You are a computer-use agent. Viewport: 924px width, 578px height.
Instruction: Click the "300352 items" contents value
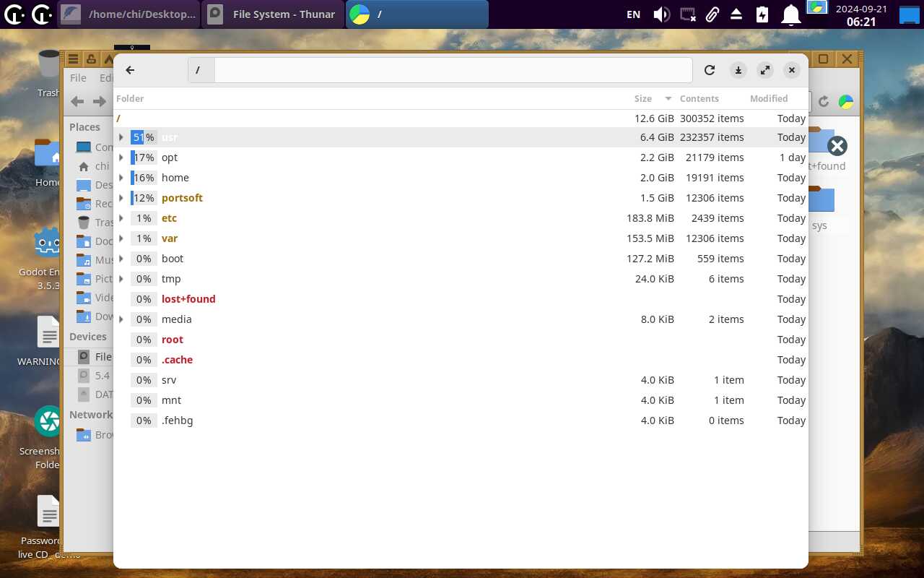point(712,118)
